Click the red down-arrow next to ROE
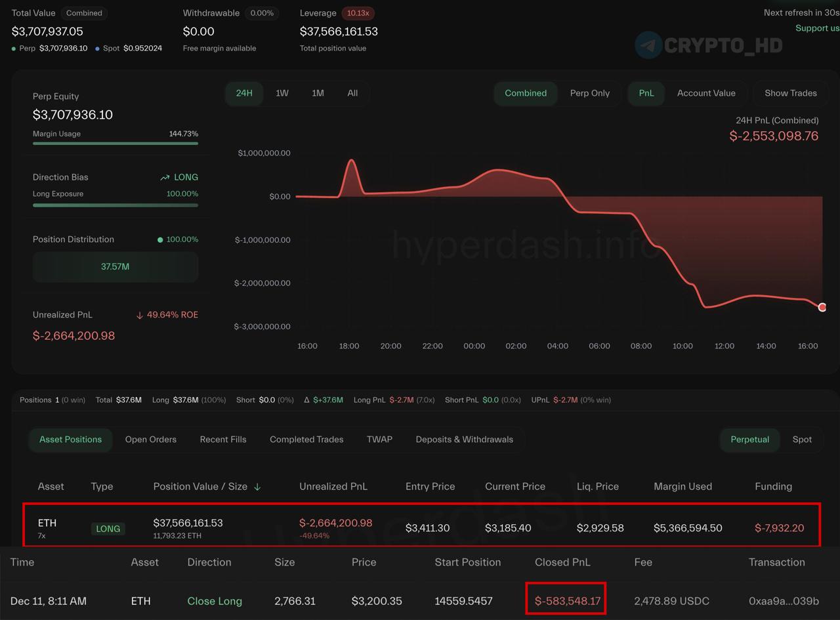 click(x=139, y=315)
